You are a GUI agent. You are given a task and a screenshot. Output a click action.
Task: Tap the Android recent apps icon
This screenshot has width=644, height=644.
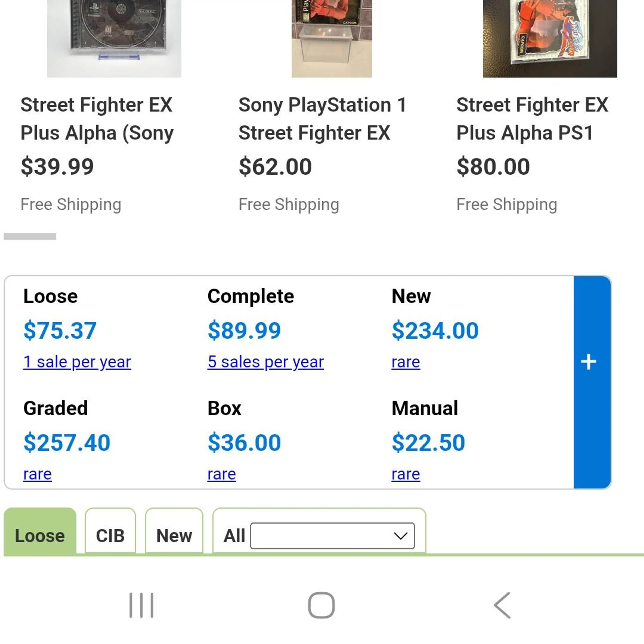tap(141, 605)
